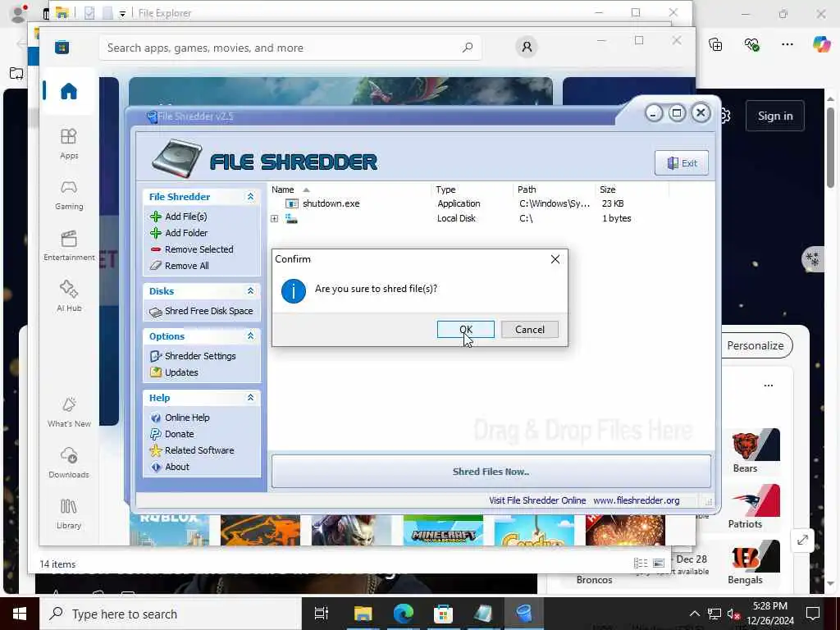
Task: Click Exit in File Shredder
Action: click(x=682, y=163)
